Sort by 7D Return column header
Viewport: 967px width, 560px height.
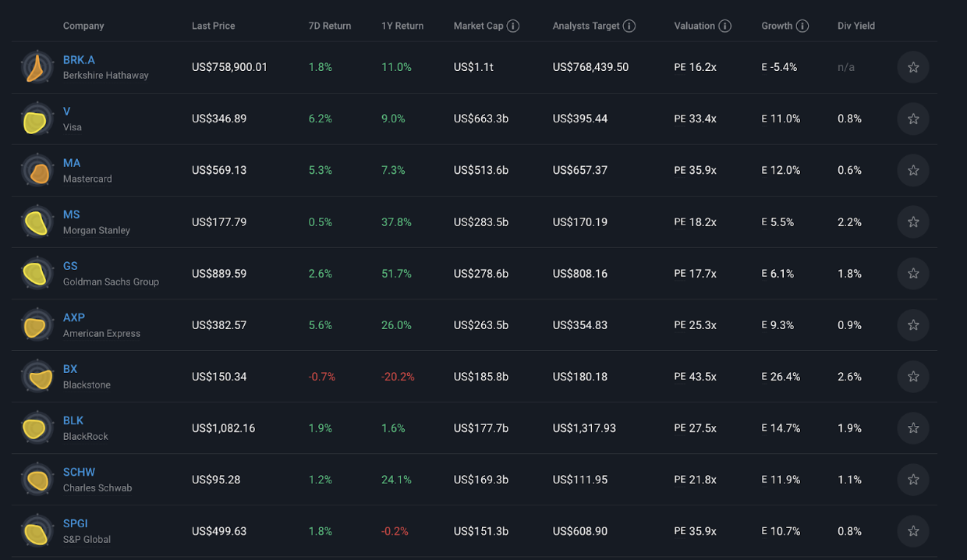click(330, 26)
